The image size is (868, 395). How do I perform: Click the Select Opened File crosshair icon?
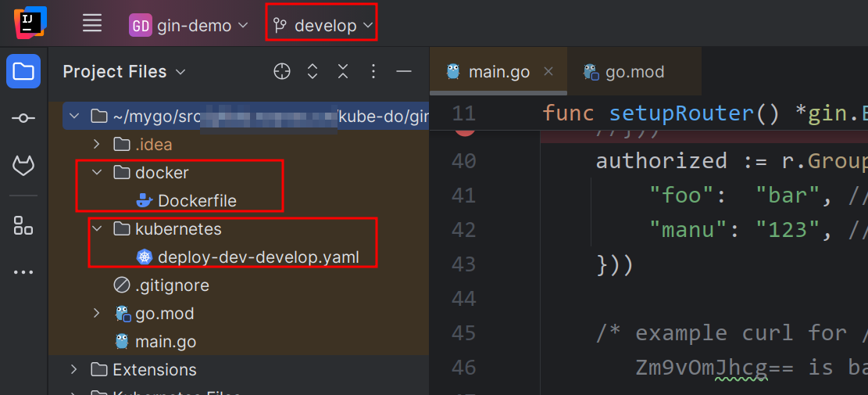coord(282,72)
